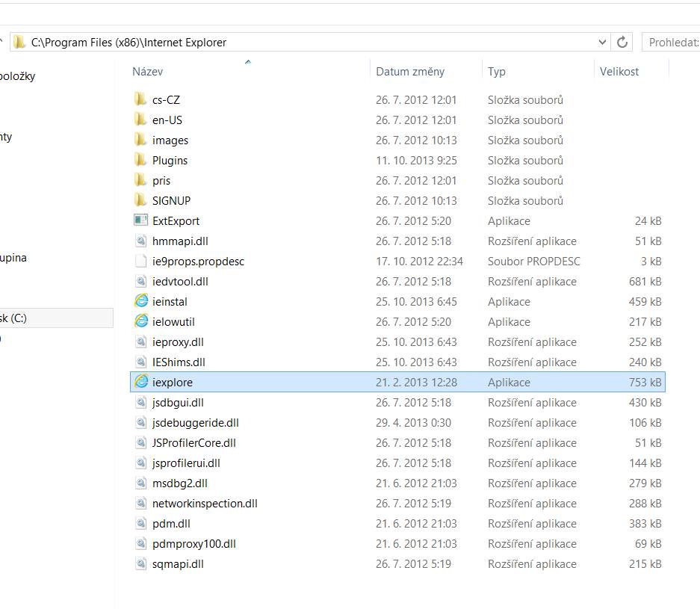Screen dimensions: 700x609
Task: Click the folder icon in address bar
Action: tap(19, 42)
